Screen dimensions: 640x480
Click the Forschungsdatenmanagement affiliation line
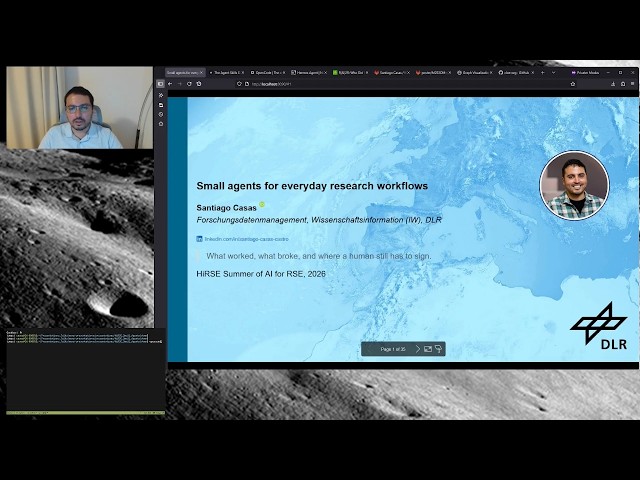click(x=319, y=220)
